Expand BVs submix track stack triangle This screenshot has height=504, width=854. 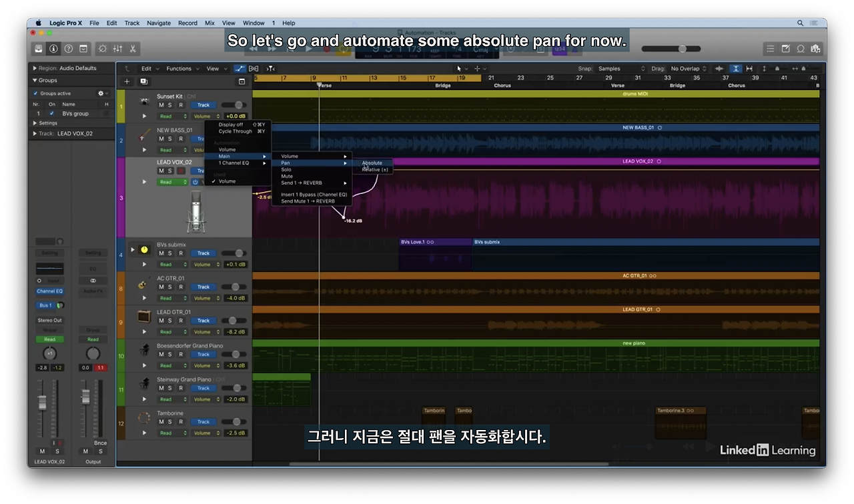pos(132,249)
